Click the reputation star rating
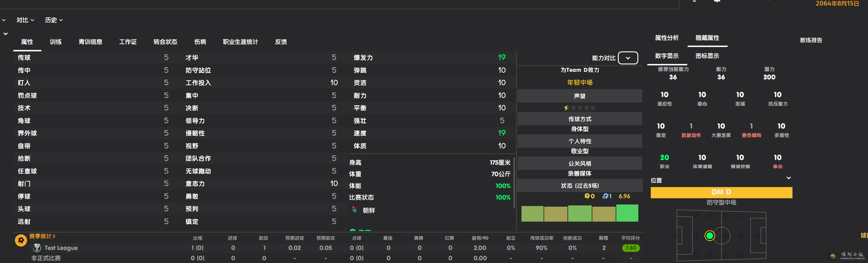This screenshot has height=263, width=868. click(x=580, y=108)
